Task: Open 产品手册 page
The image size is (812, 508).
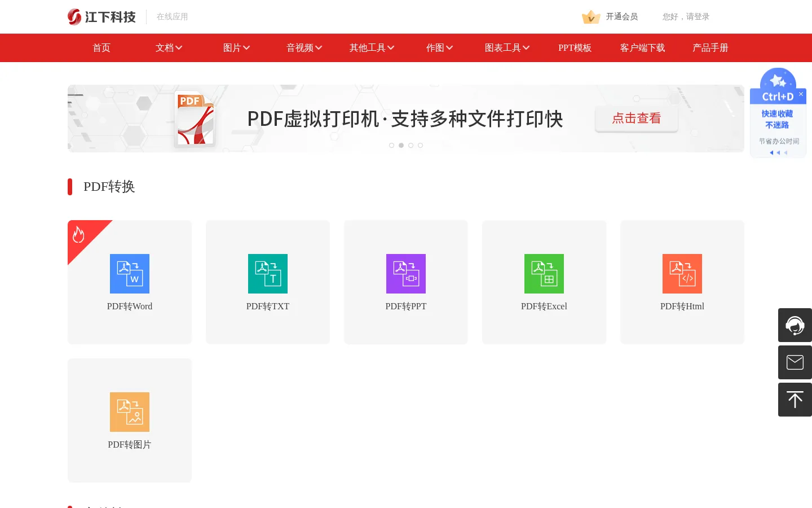Action: coord(710,48)
